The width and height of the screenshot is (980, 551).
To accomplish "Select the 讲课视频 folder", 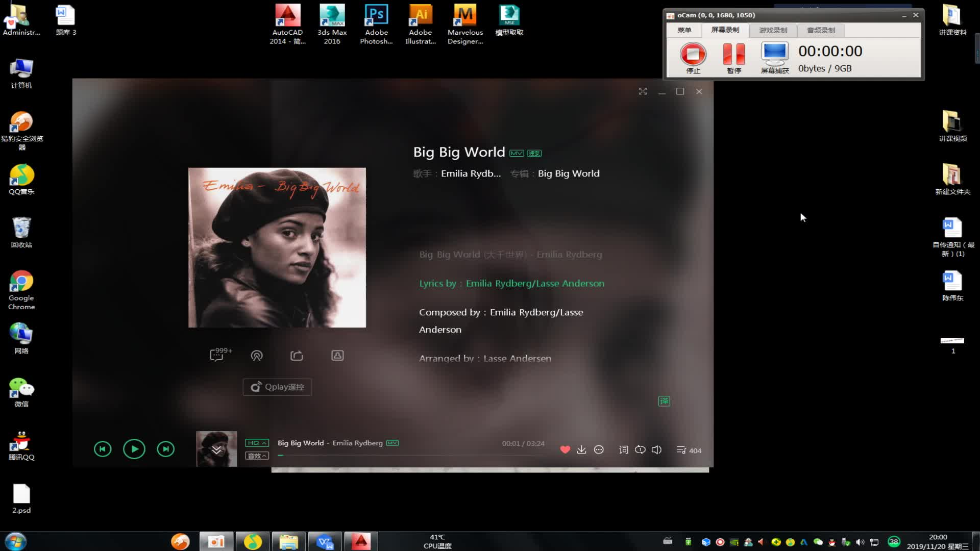I will [952, 126].
